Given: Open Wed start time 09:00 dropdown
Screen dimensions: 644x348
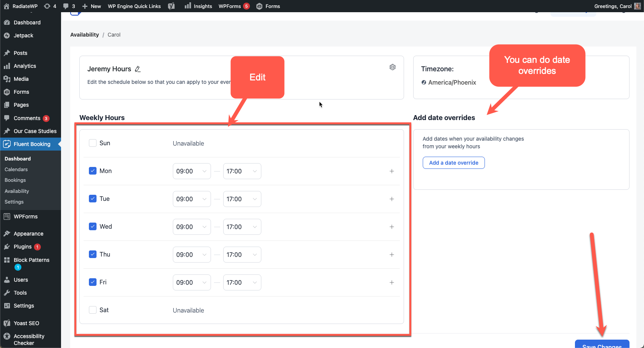Looking at the screenshot, I should [x=192, y=227].
